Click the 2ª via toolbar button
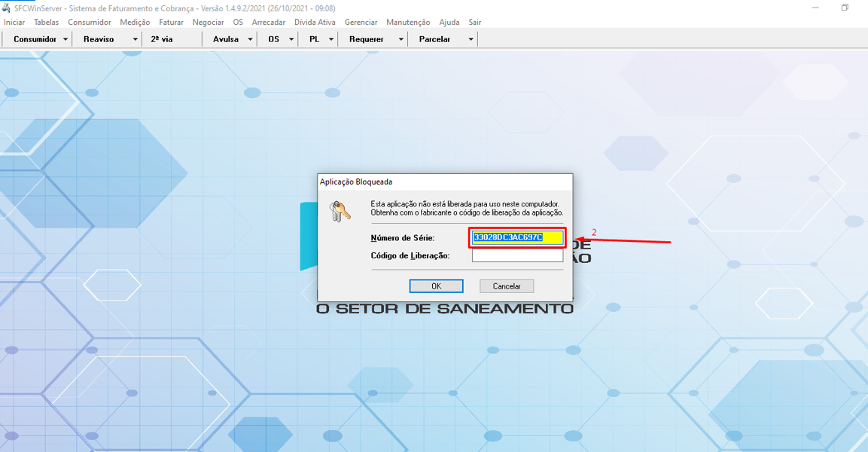 tap(162, 39)
